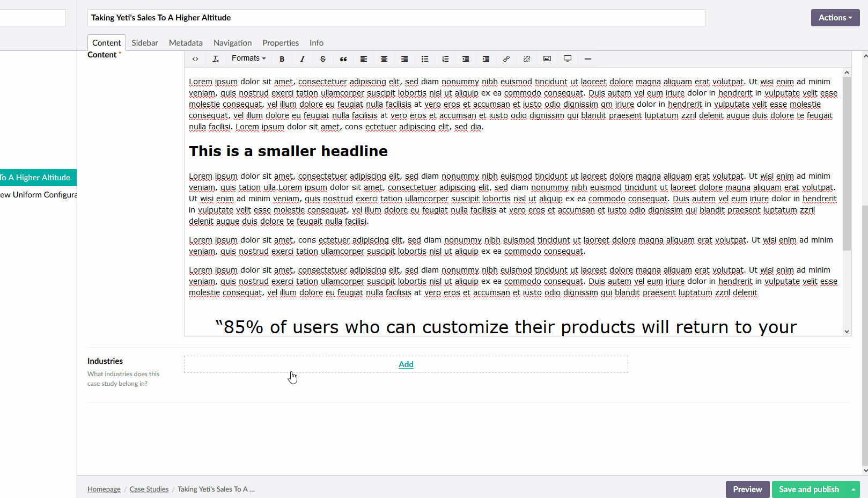Click the editor's vertical scrollbar thumb
Viewport: 868px width, 498px height.
coord(847,164)
